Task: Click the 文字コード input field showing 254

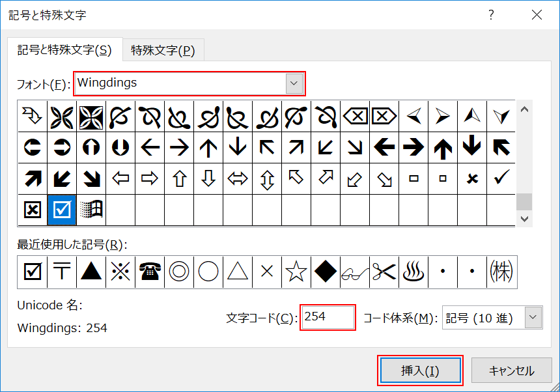Action: click(328, 317)
